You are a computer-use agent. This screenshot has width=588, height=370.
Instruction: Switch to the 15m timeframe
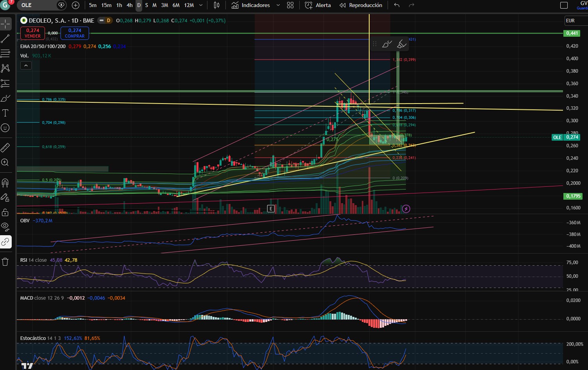point(106,5)
